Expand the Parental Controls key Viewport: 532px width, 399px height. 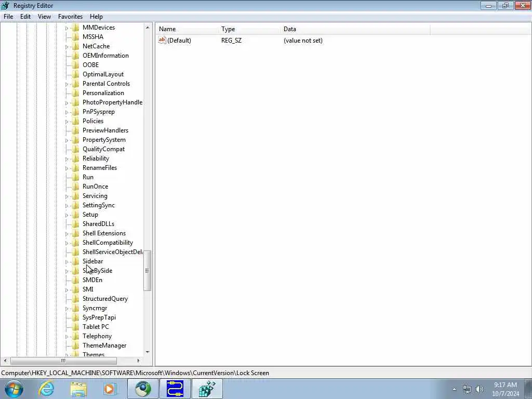click(x=66, y=84)
